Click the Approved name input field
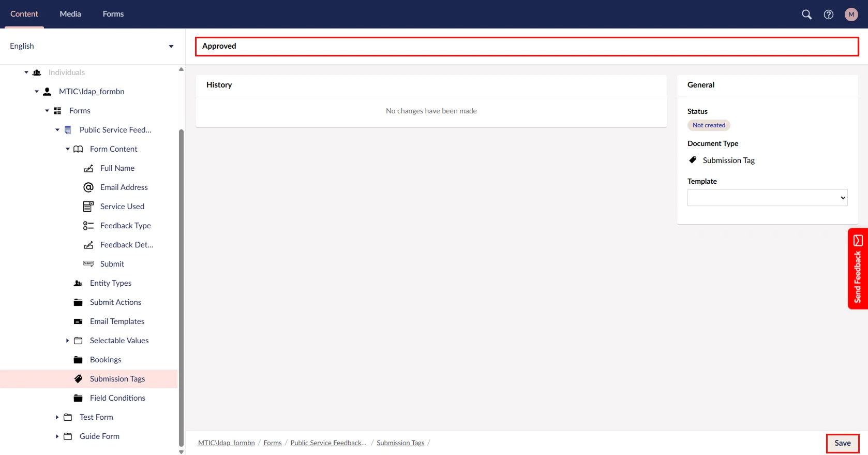Viewport: 868px width, 455px height. (527, 46)
